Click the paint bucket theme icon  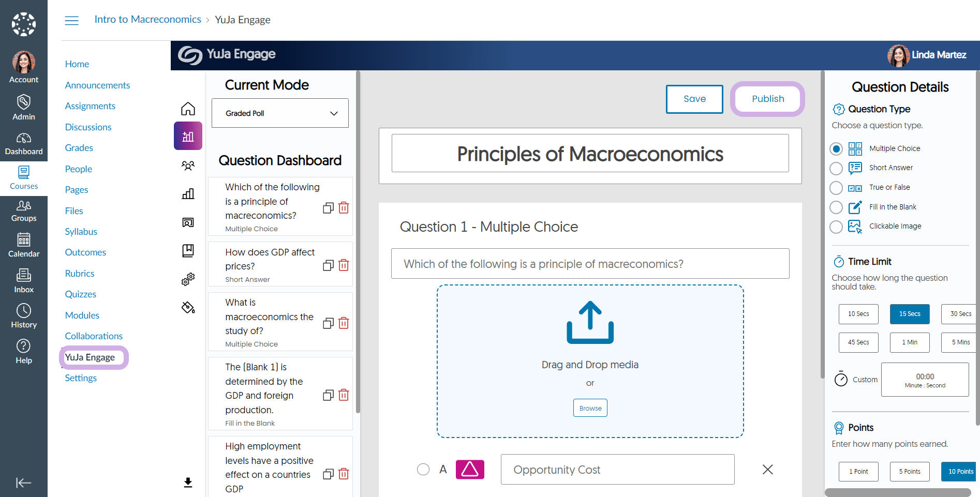[x=188, y=308]
